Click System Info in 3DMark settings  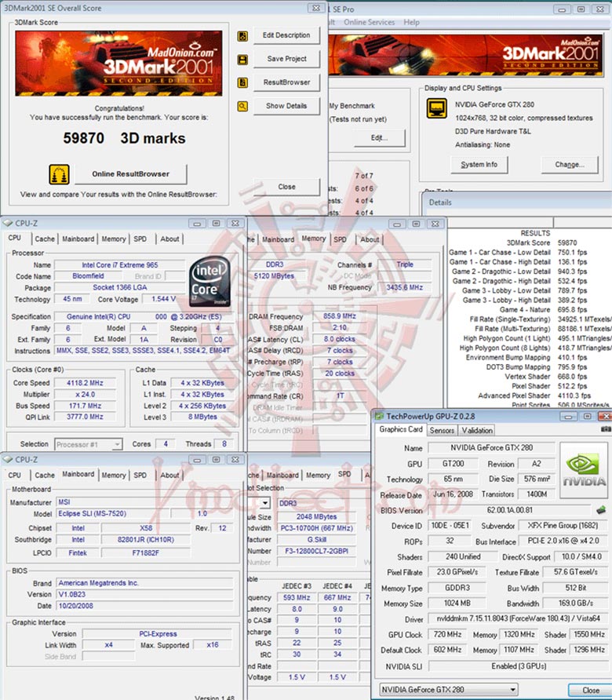pyautogui.click(x=479, y=165)
